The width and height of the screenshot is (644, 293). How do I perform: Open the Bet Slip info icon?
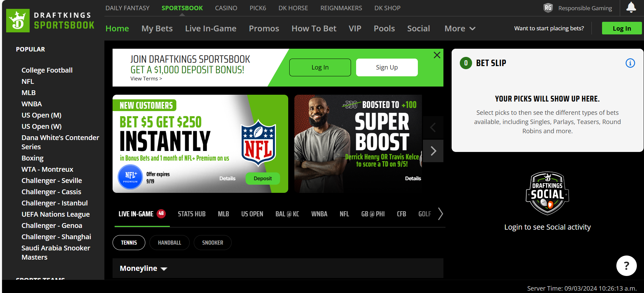pyautogui.click(x=630, y=63)
